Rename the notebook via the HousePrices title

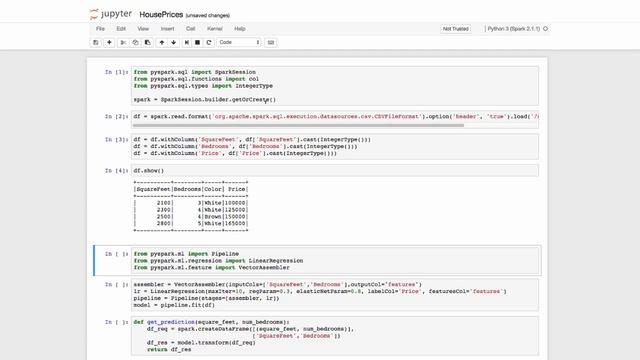point(161,15)
